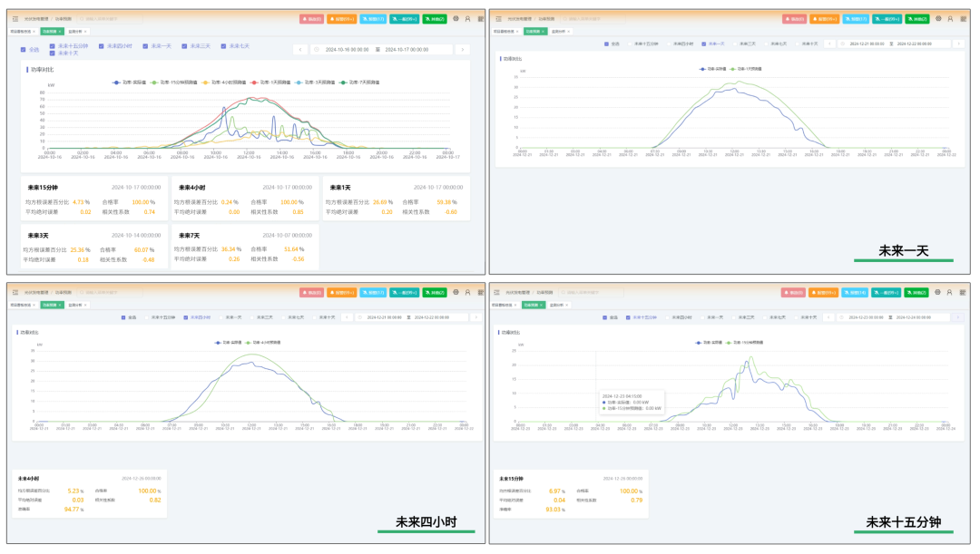Image resolution: width=980 pixels, height=554 pixels.
Task: Open settings gear icon in top-left panel
Action: click(x=456, y=19)
